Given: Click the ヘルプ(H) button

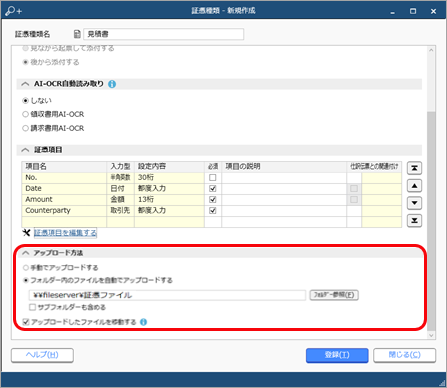Looking at the screenshot, I should click(42, 355).
